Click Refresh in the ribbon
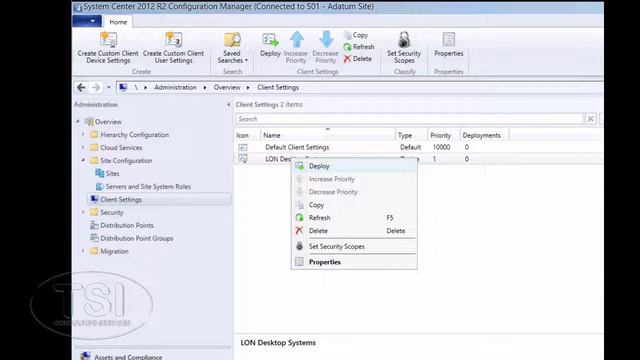This screenshot has width=640, height=360. click(359, 47)
